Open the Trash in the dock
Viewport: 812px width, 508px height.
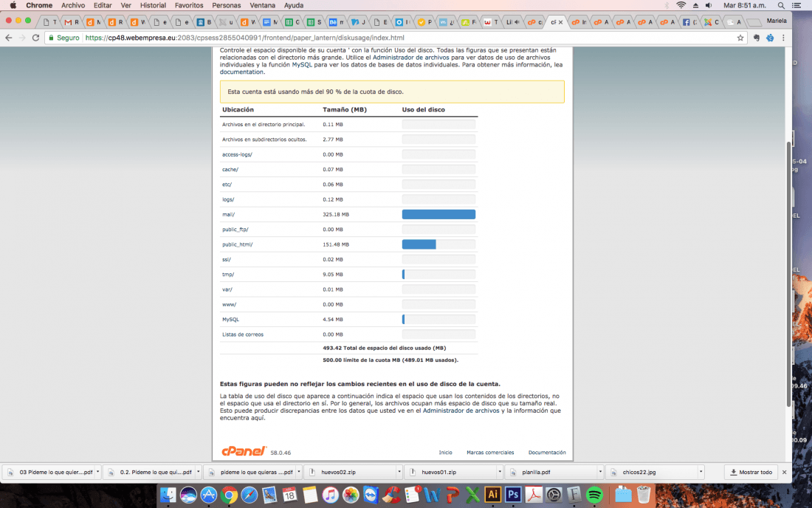coord(643,495)
